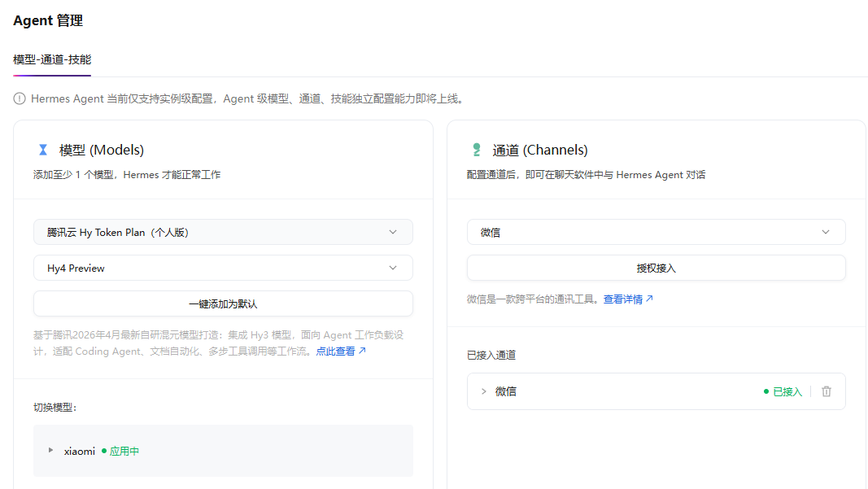Click the 切换模型 label
Viewport: 868px width, 489px height.
click(x=55, y=407)
